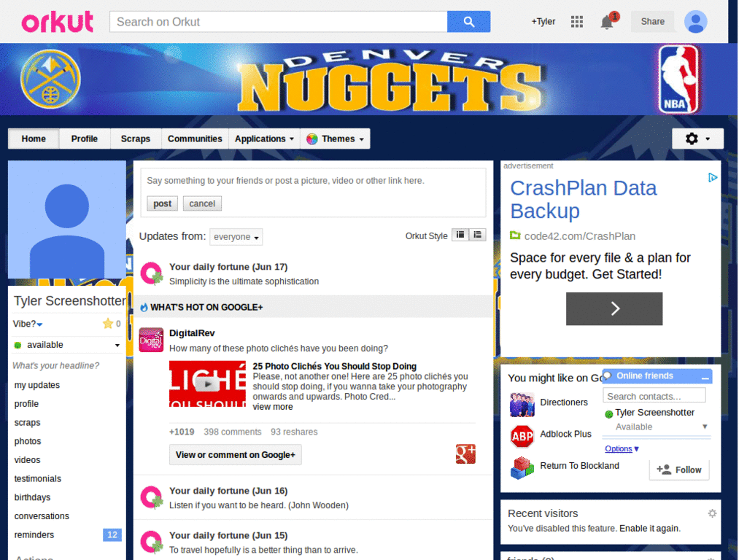Click the fortune clover icon for Jun 15

click(x=152, y=542)
